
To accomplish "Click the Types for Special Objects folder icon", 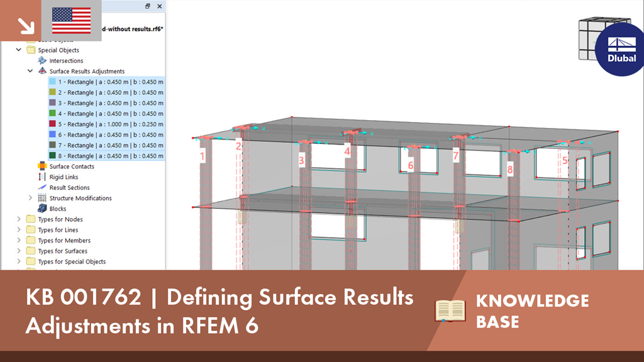I will point(31,261).
